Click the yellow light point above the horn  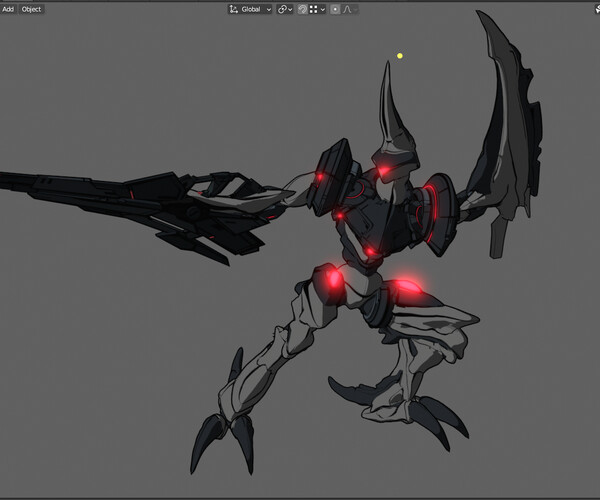coord(400,56)
